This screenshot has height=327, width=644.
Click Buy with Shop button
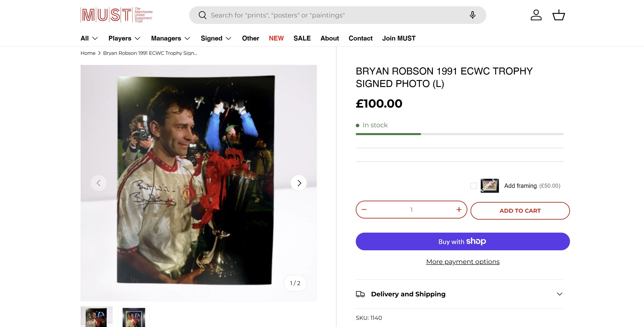coord(463,242)
